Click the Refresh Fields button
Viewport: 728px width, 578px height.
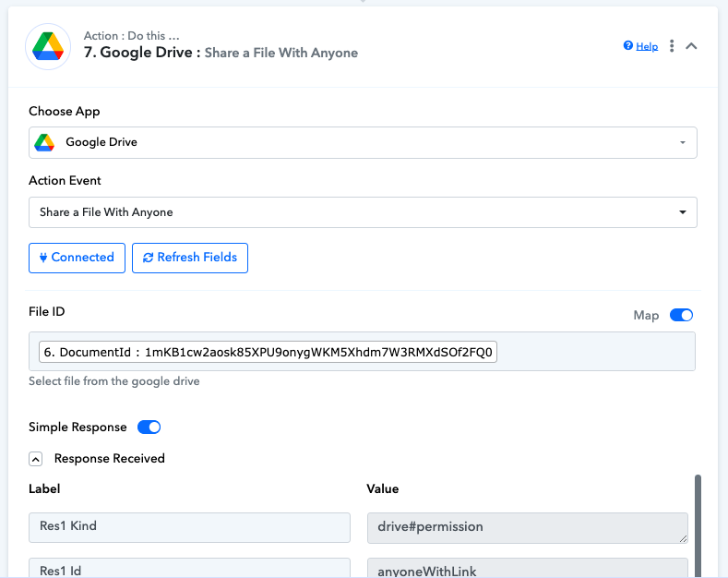click(190, 258)
